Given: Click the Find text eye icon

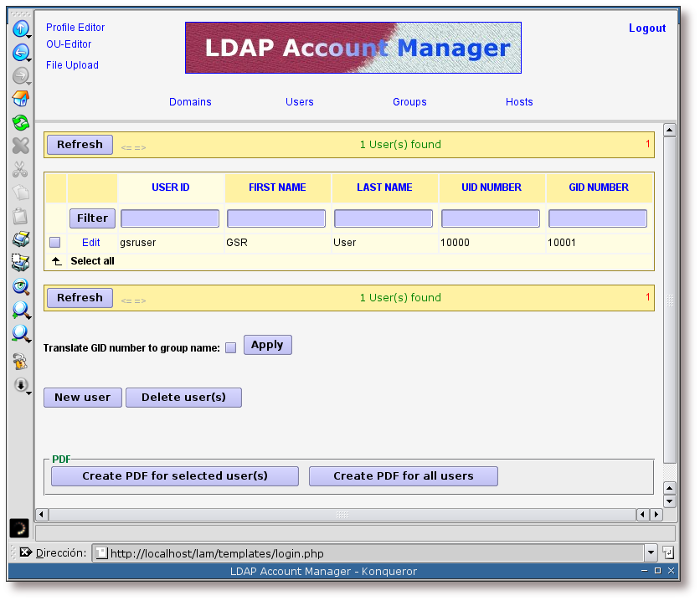Looking at the screenshot, I should pyautogui.click(x=20, y=287).
